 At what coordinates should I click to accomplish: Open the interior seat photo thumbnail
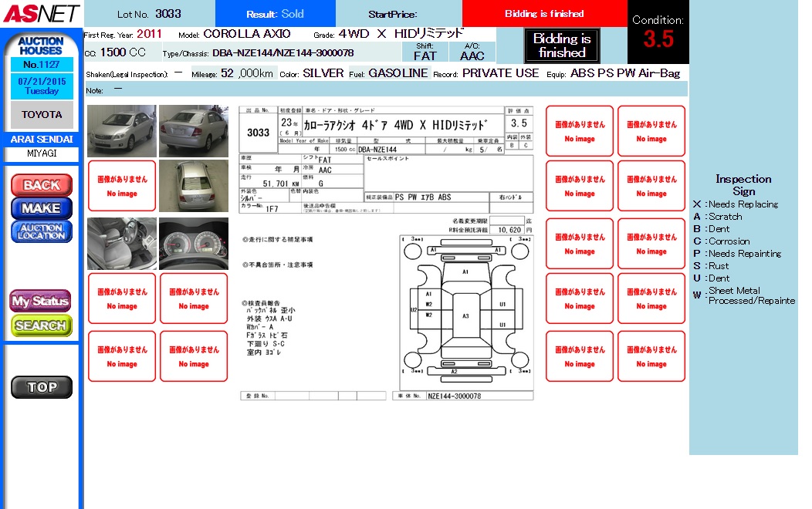click(x=121, y=243)
